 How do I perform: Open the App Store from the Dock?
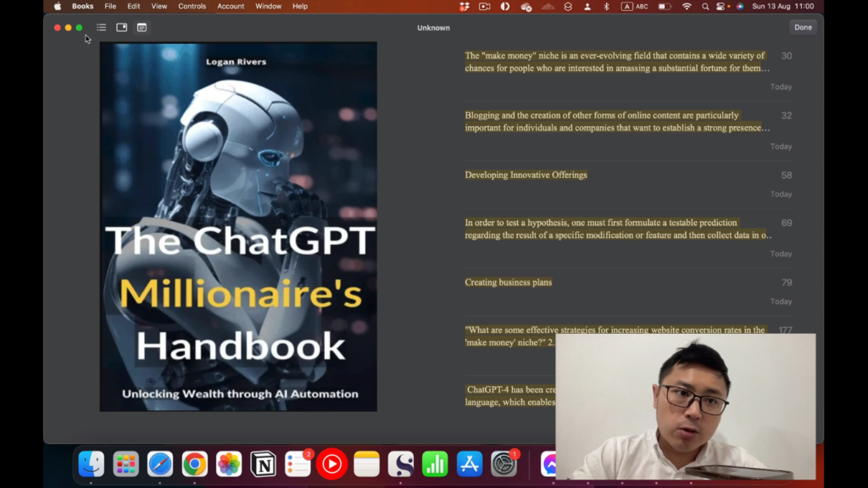click(470, 463)
